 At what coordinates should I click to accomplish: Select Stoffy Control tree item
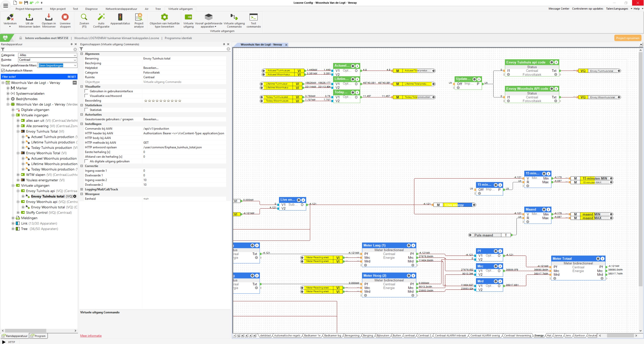pyautogui.click(x=49, y=213)
